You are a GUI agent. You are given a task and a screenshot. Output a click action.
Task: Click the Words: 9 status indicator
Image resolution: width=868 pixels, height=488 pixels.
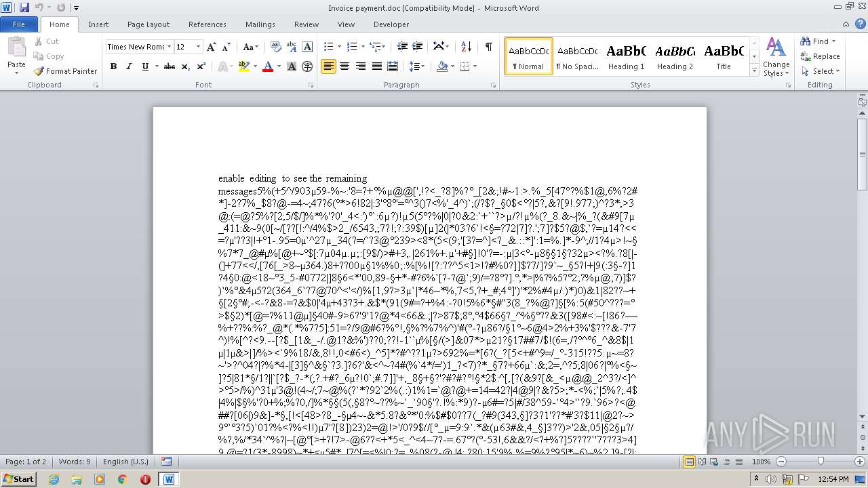[x=74, y=462]
